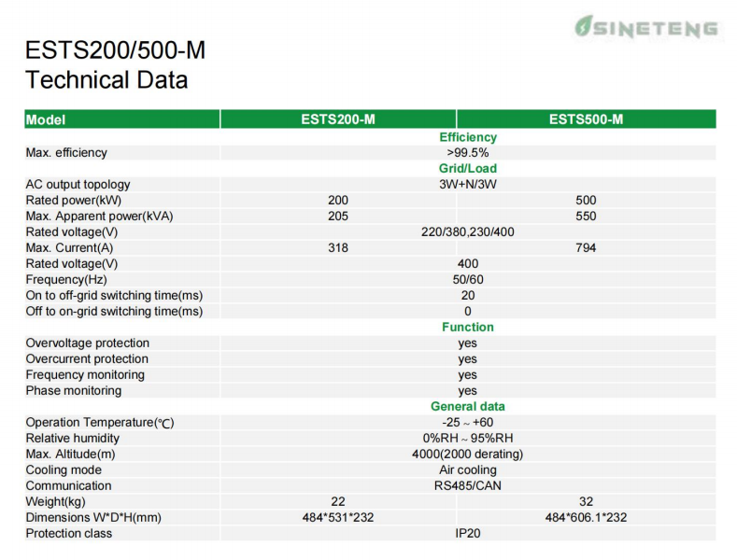Select the ESTS200-M column header
Image resolution: width=737 pixels, height=560 pixels.
tap(338, 119)
